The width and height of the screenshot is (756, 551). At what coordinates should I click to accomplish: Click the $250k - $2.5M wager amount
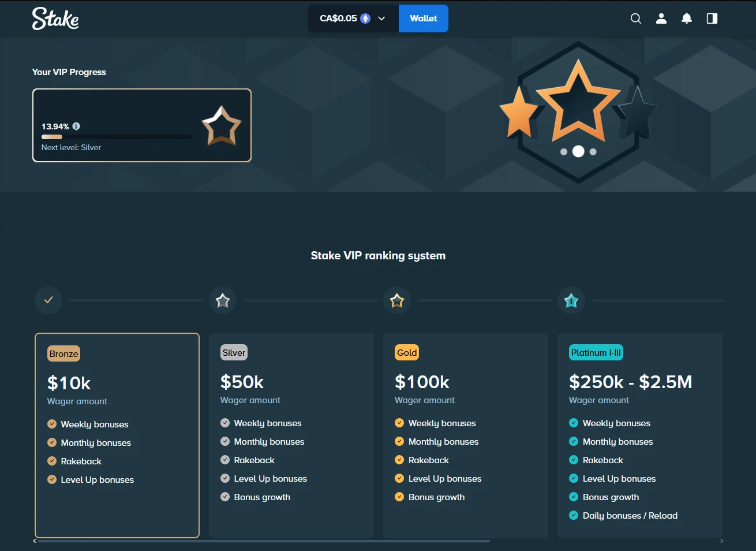(x=630, y=382)
